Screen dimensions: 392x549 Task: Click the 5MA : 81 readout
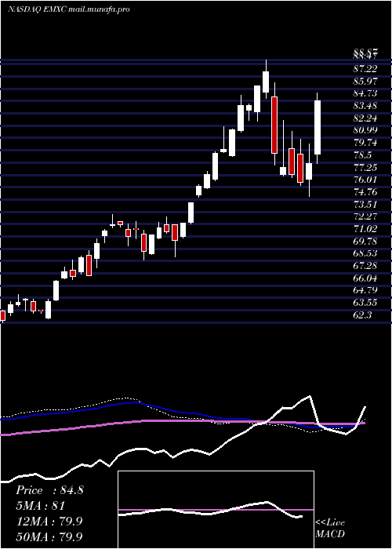coord(41,506)
